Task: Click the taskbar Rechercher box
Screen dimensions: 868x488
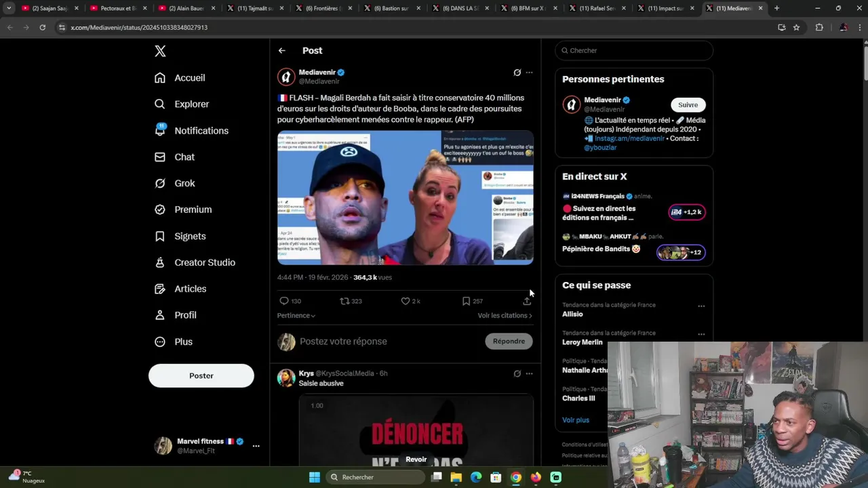Action: coord(375,477)
